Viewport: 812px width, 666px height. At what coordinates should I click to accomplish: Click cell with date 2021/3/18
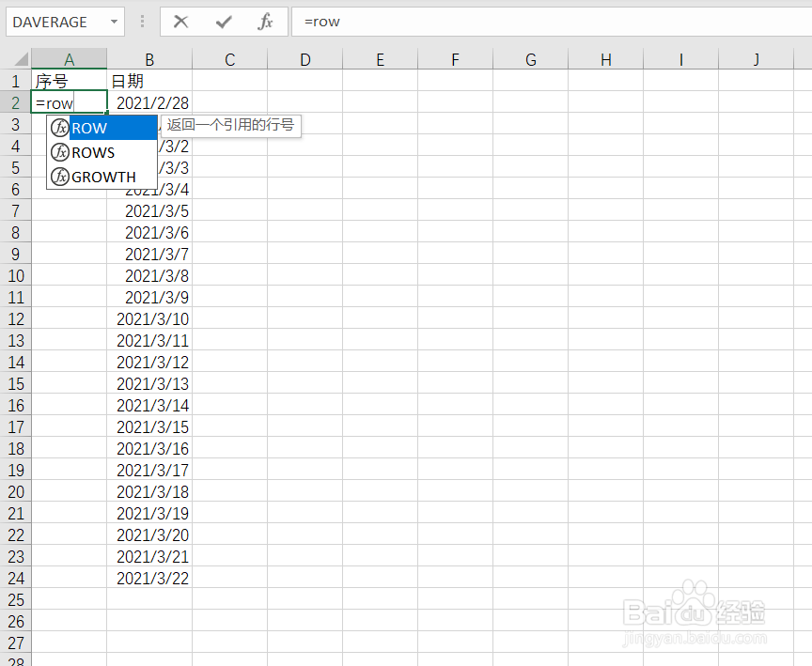[x=149, y=491]
